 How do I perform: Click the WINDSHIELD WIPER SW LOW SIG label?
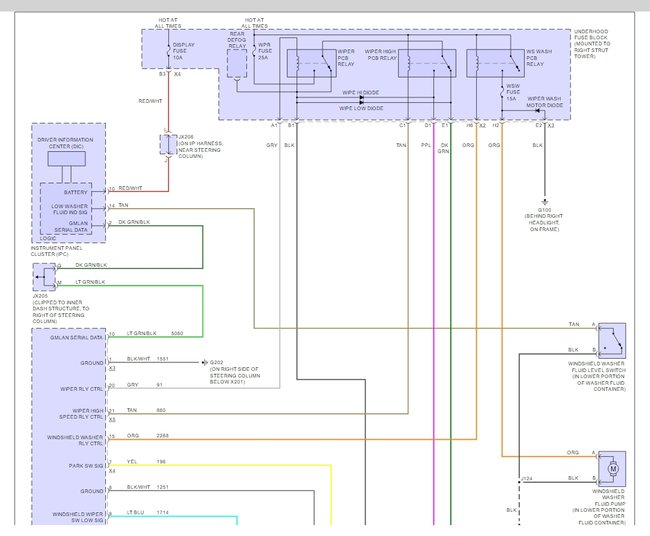click(78, 517)
